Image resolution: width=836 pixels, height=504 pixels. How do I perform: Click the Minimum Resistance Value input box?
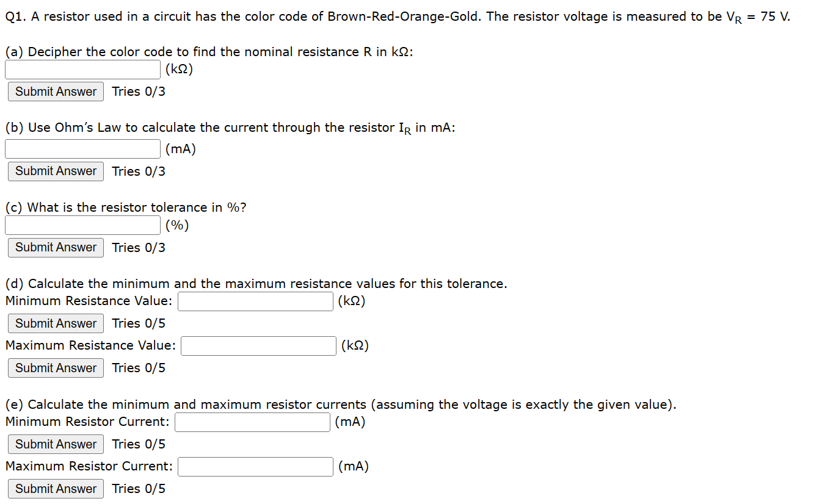click(255, 300)
